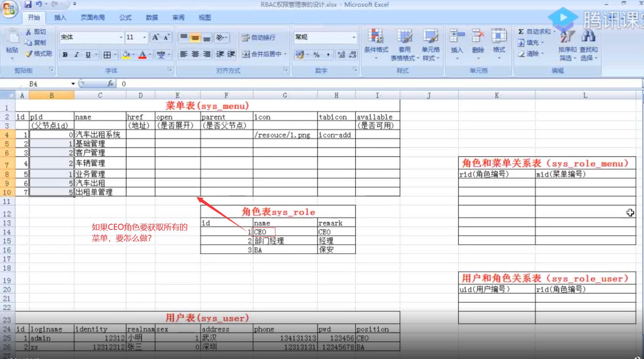Apply the cell borders button
This screenshot has height=359, width=644.
(107, 55)
